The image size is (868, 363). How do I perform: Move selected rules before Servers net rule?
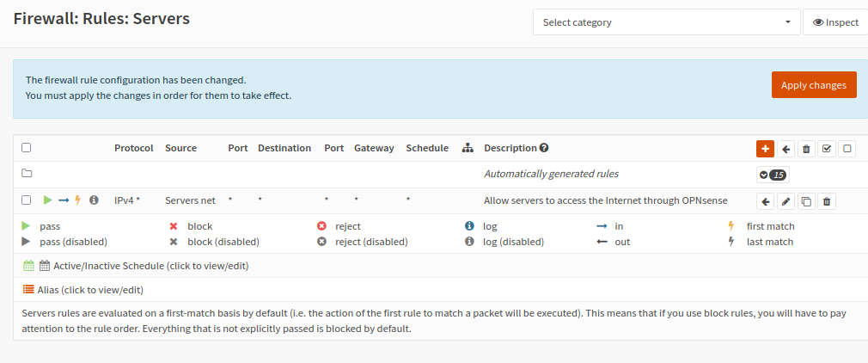click(x=765, y=201)
